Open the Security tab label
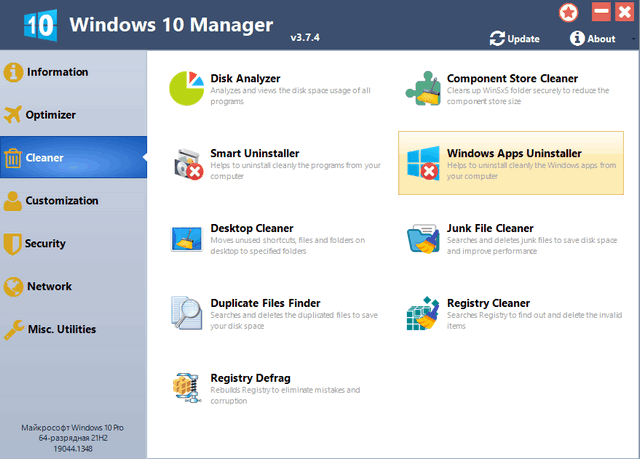640x459 pixels. (45, 244)
